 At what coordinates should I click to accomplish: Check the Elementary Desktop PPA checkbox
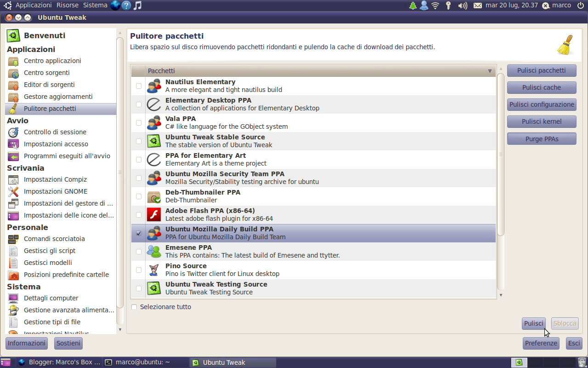click(x=139, y=104)
